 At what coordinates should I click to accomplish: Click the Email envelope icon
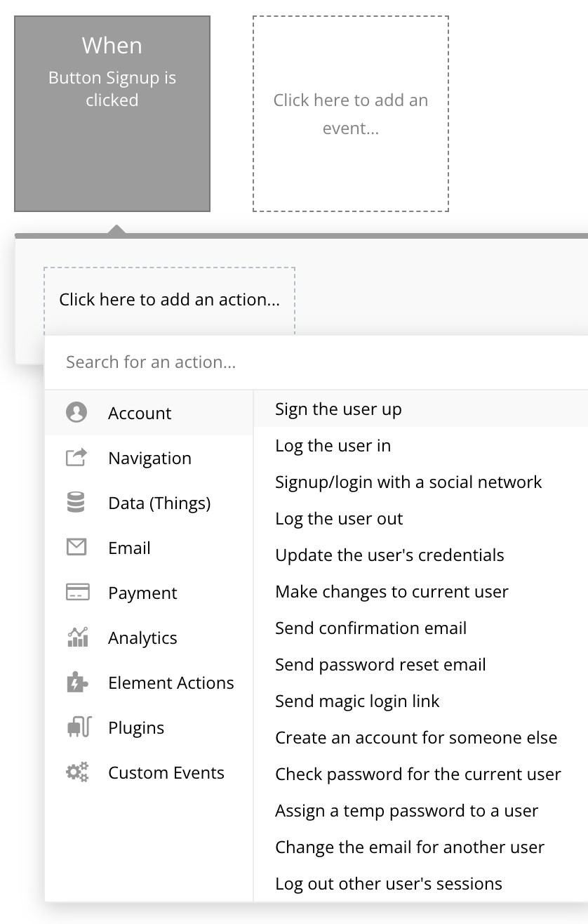tap(76, 547)
